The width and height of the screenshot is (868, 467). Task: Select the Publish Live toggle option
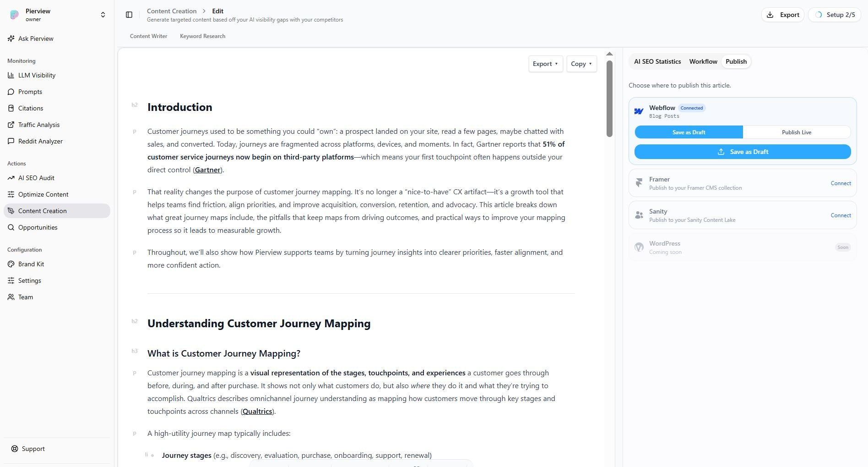[x=797, y=132]
